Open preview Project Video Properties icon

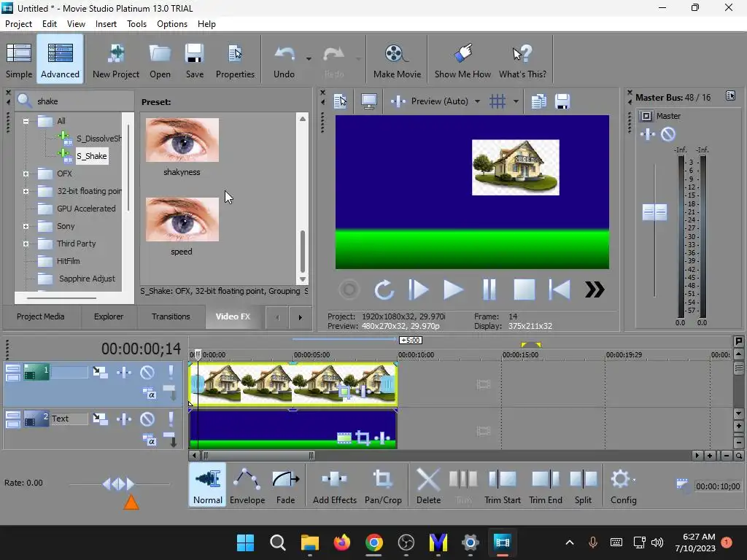click(x=340, y=101)
